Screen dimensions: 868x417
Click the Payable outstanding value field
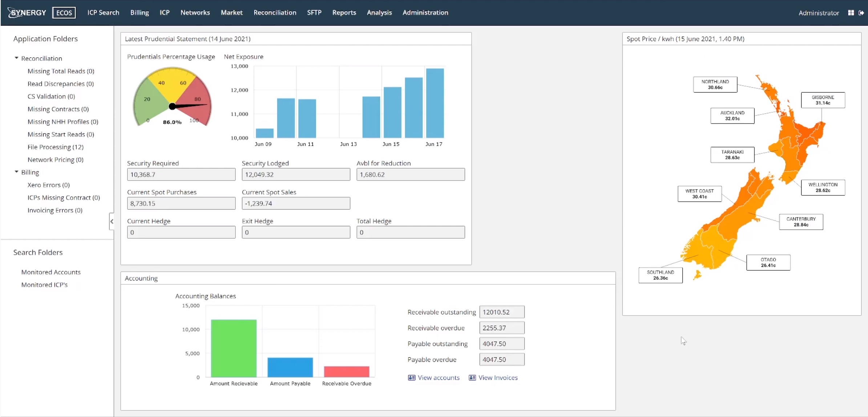coord(502,344)
